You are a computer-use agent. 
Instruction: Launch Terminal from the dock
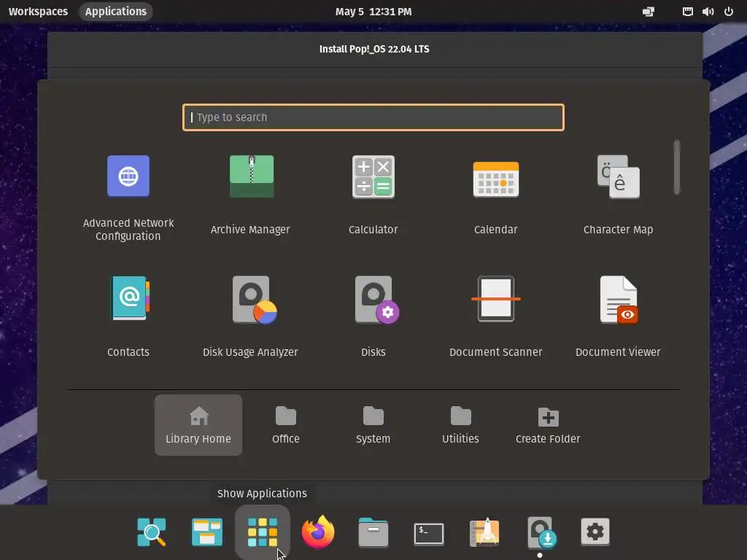[429, 533]
